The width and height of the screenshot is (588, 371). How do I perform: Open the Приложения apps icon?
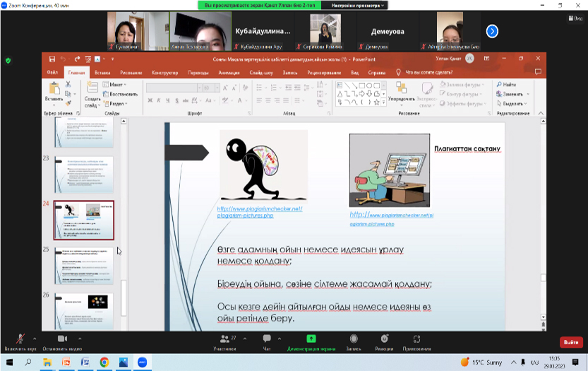(418, 339)
